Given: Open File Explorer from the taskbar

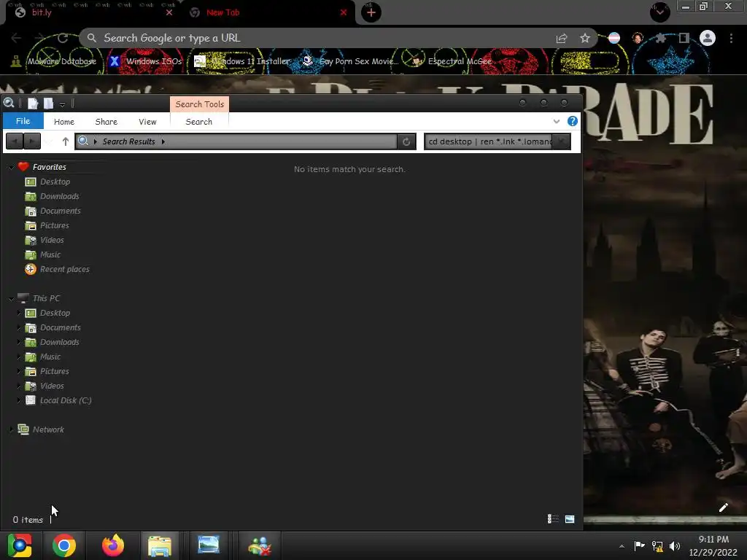Looking at the screenshot, I should 160,545.
